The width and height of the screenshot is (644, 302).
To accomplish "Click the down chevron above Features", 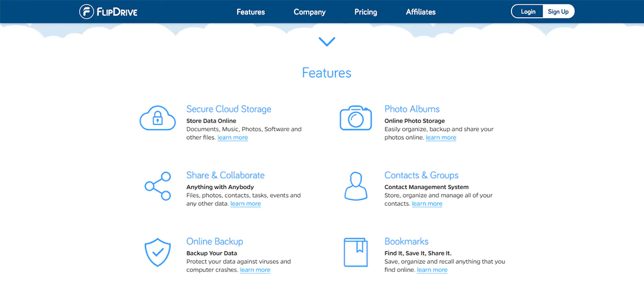I will click(x=326, y=41).
